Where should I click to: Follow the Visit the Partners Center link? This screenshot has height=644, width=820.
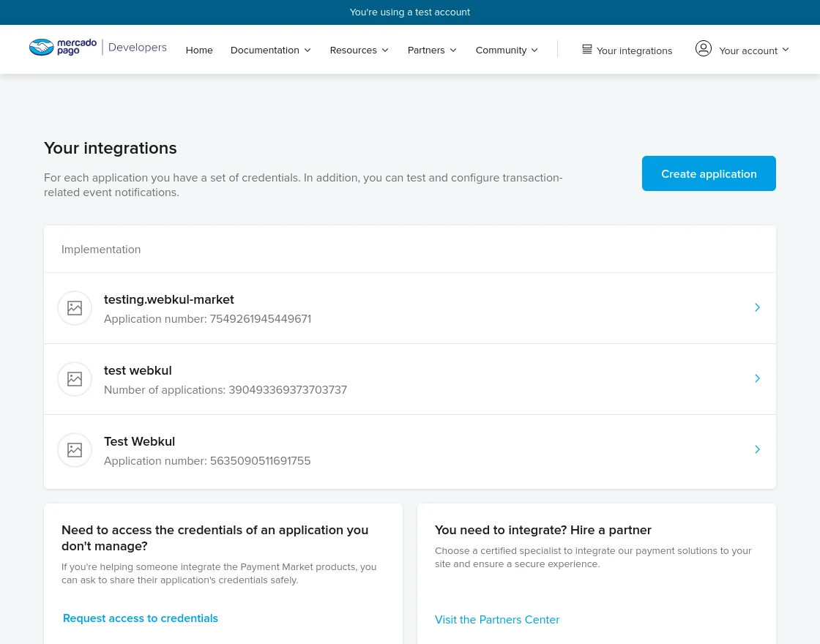pyautogui.click(x=497, y=619)
